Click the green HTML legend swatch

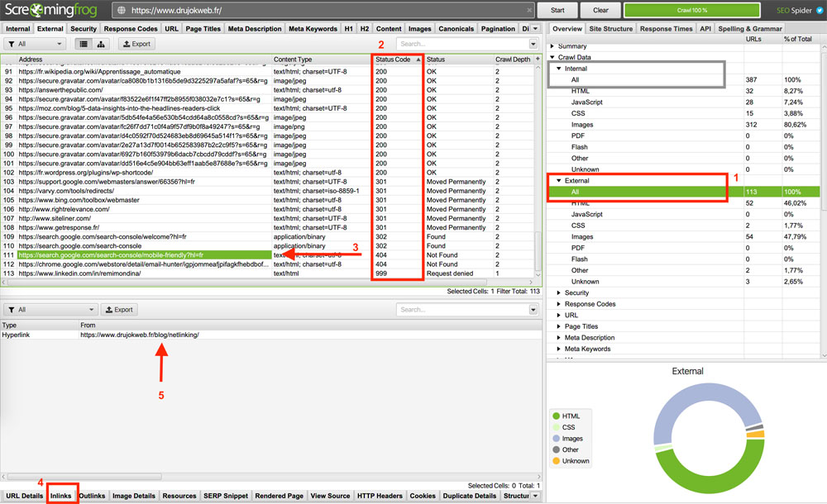(x=556, y=416)
